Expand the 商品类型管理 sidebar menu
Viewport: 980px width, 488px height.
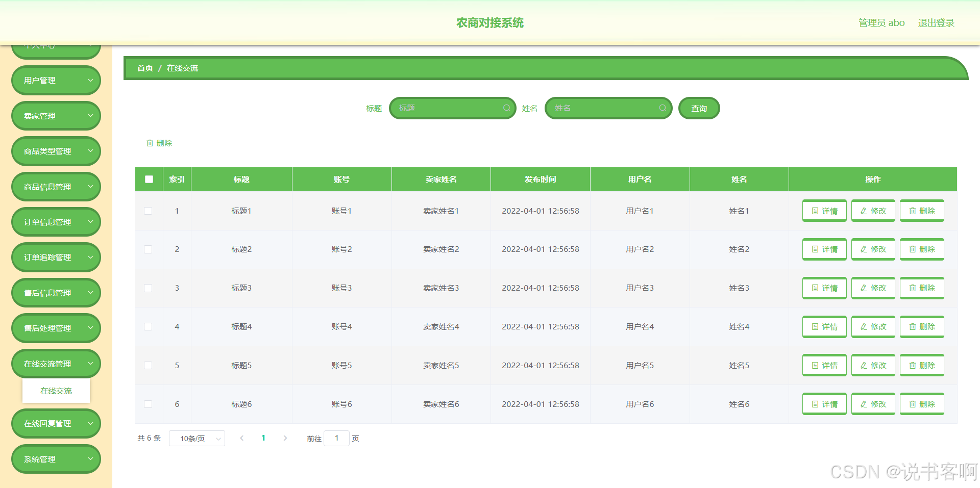56,151
